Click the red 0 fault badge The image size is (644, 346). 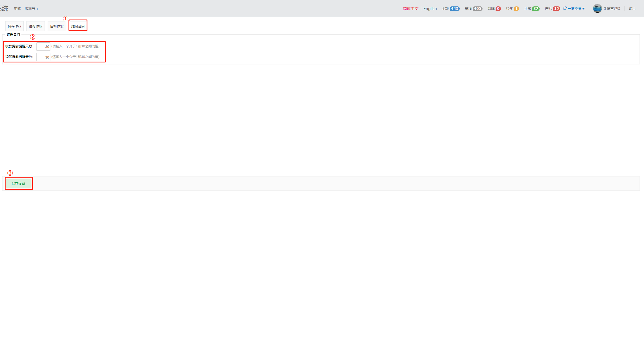[498, 9]
